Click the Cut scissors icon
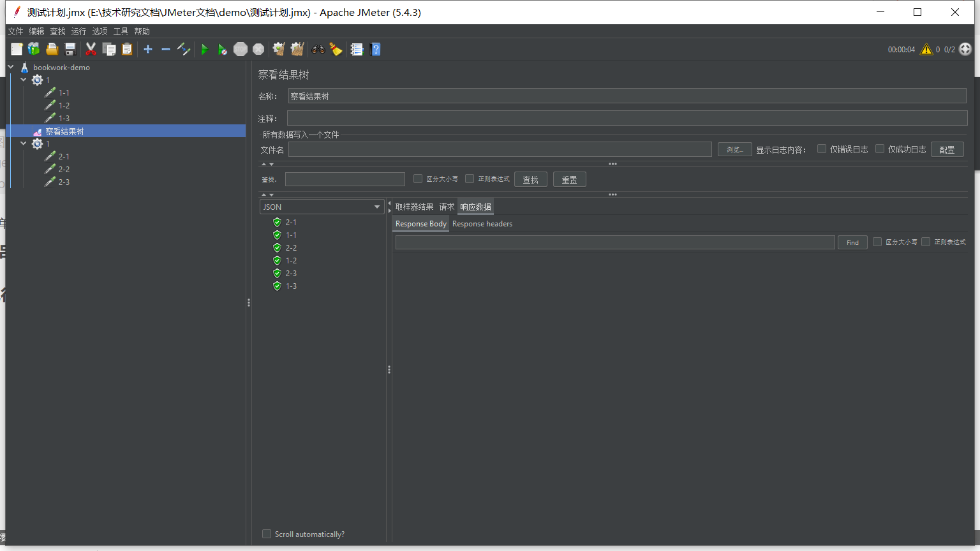 91,49
